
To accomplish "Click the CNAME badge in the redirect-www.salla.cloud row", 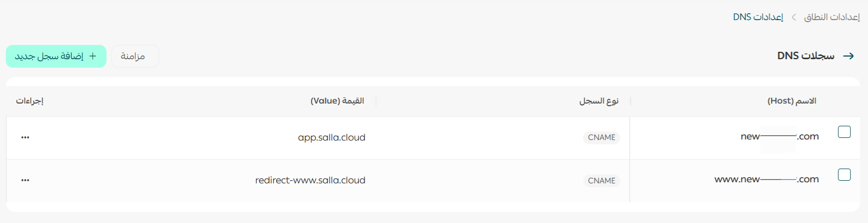I will pos(602,181).
